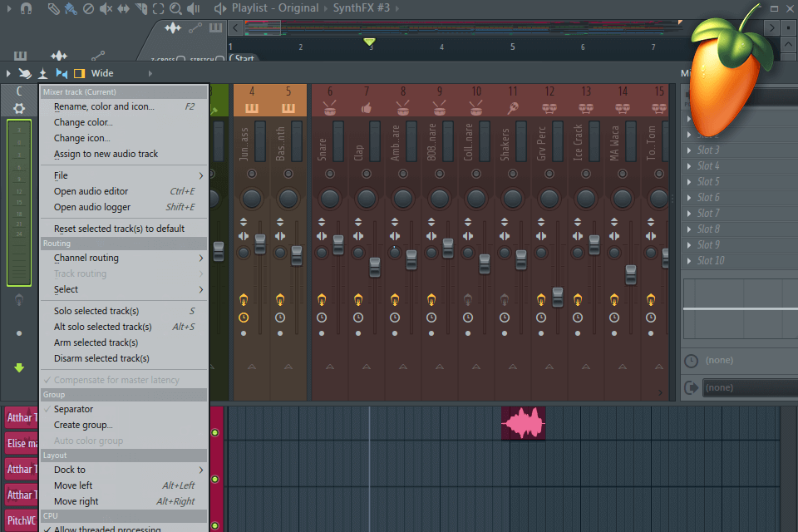Click the audio waveform icon in clip tab

click(x=173, y=28)
